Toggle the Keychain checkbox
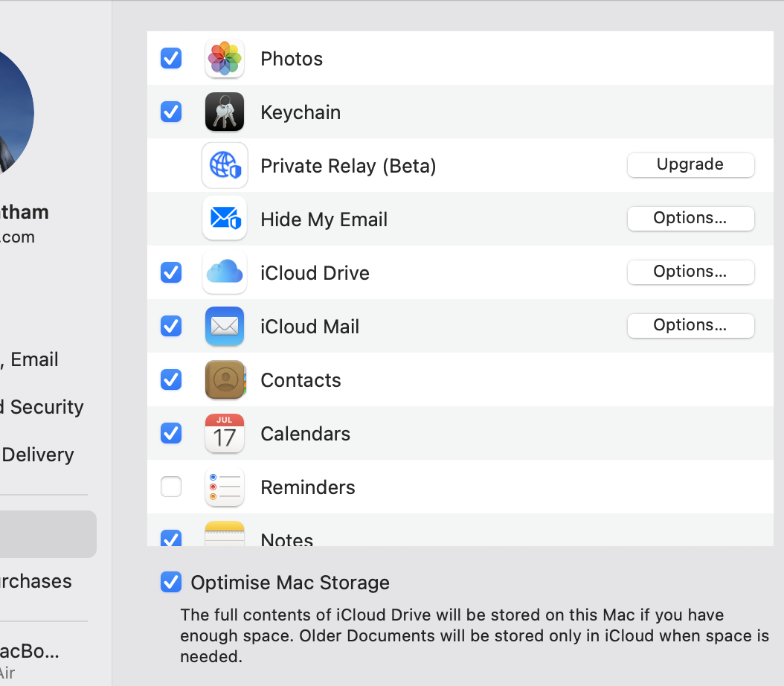784x686 pixels. (x=171, y=112)
